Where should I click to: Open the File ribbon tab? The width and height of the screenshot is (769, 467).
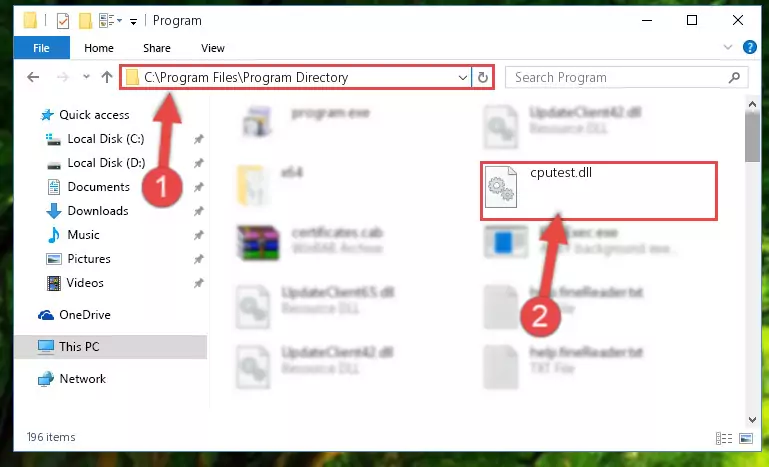coord(42,48)
